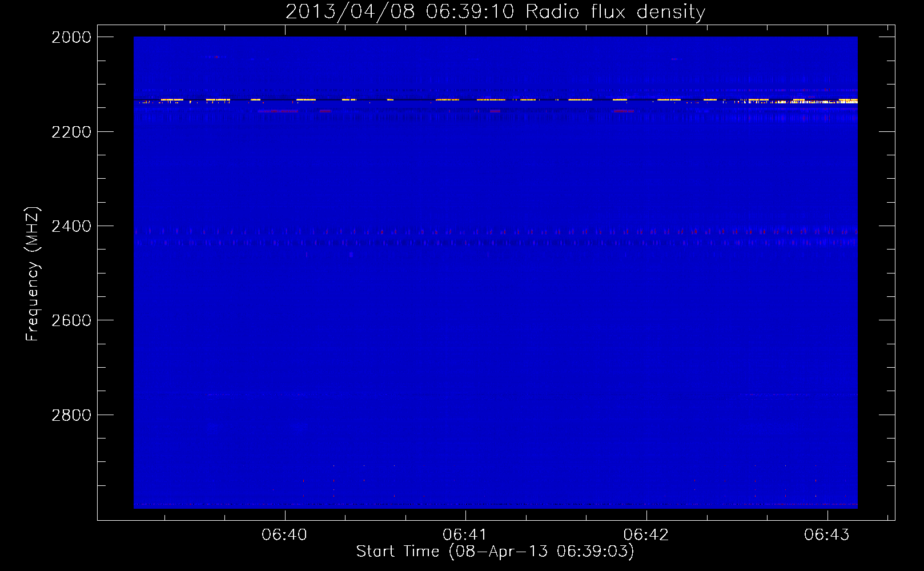Screen dimensions: 924x571
Task: Click the 06:40 time tick label
Action: point(284,535)
